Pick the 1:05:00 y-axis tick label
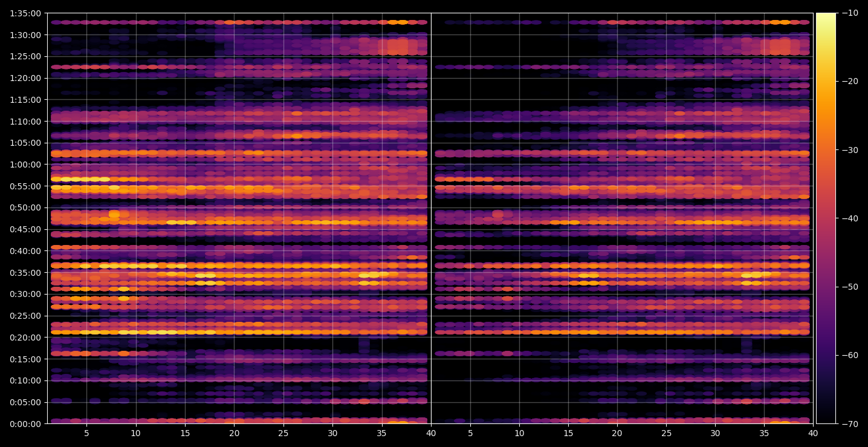The height and width of the screenshot is (447, 868). 25,143
